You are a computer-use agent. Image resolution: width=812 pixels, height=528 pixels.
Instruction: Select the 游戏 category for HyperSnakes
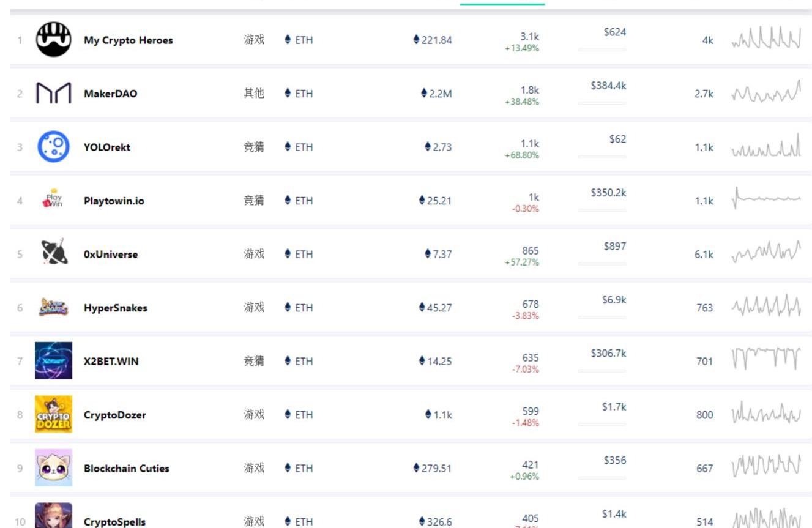tap(254, 307)
